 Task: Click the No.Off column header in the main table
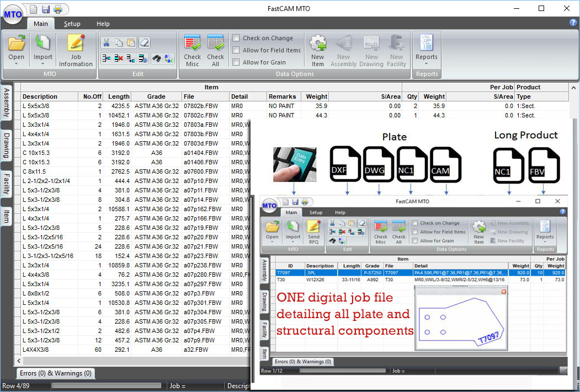point(91,96)
